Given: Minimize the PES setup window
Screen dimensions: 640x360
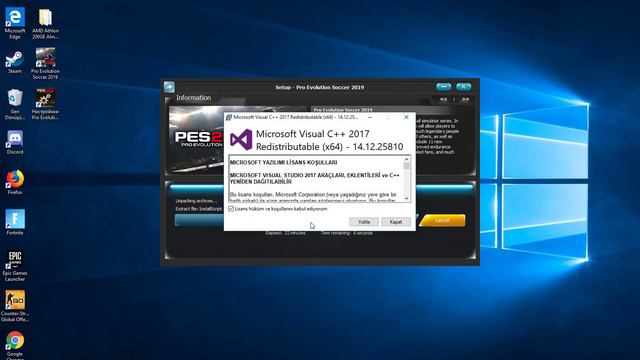Looking at the screenshot, I should tap(443, 87).
